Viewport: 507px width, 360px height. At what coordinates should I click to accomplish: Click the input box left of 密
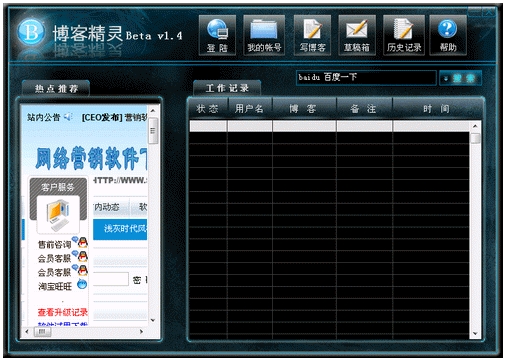pyautogui.click(x=111, y=279)
